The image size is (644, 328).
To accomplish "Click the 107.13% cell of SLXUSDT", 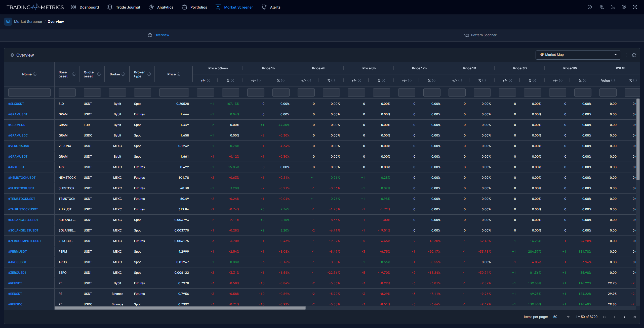I will click(233, 104).
